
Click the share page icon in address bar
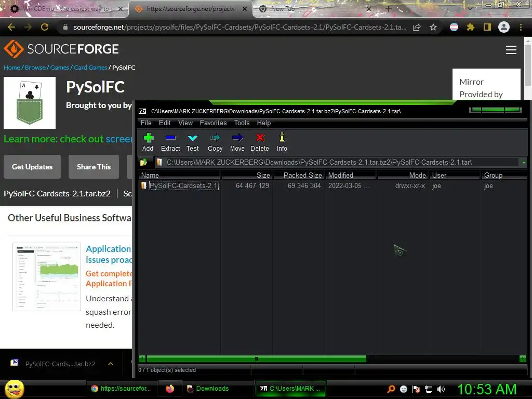(x=417, y=27)
